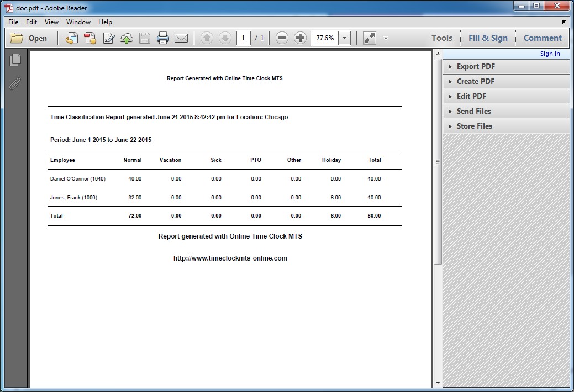Image resolution: width=574 pixels, height=392 pixels.
Task: Minimize the Adobe Reader window
Action: tap(522, 6)
